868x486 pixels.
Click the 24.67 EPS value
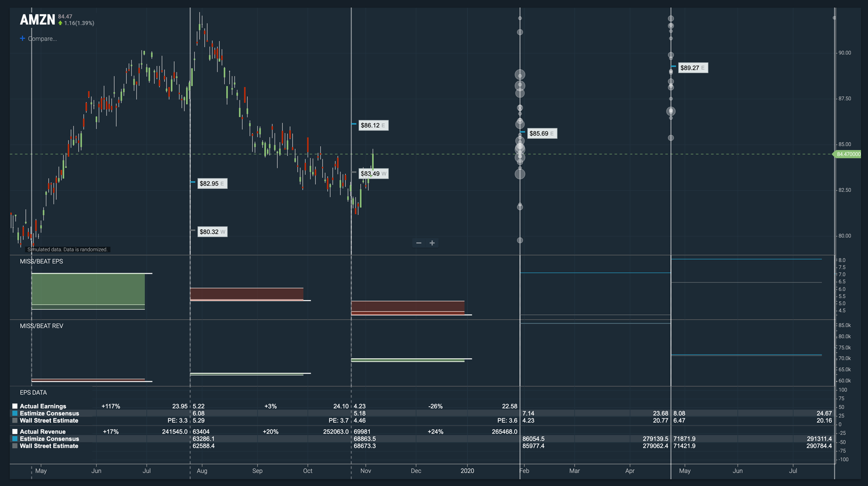click(824, 413)
